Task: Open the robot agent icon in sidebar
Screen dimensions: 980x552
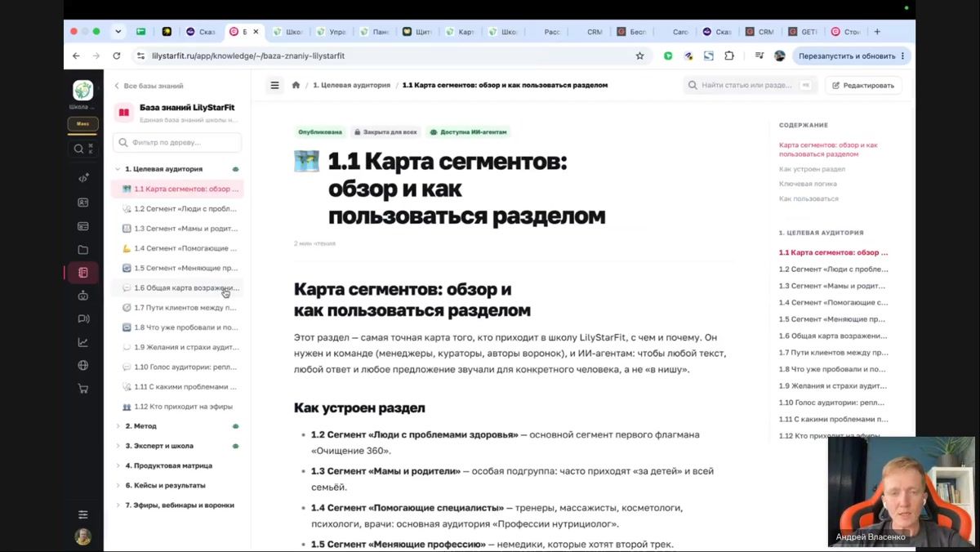Action: (x=82, y=296)
